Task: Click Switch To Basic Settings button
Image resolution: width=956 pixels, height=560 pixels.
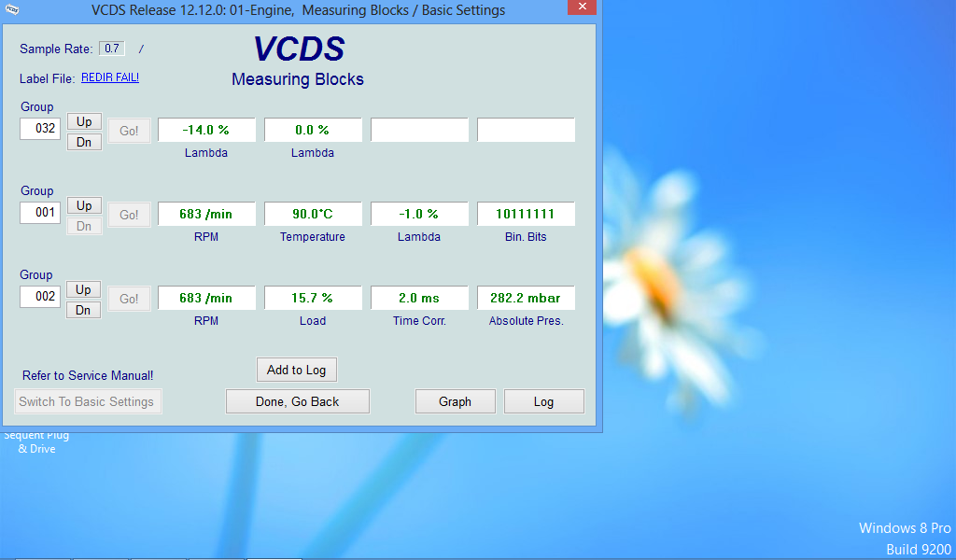Action: (88, 401)
